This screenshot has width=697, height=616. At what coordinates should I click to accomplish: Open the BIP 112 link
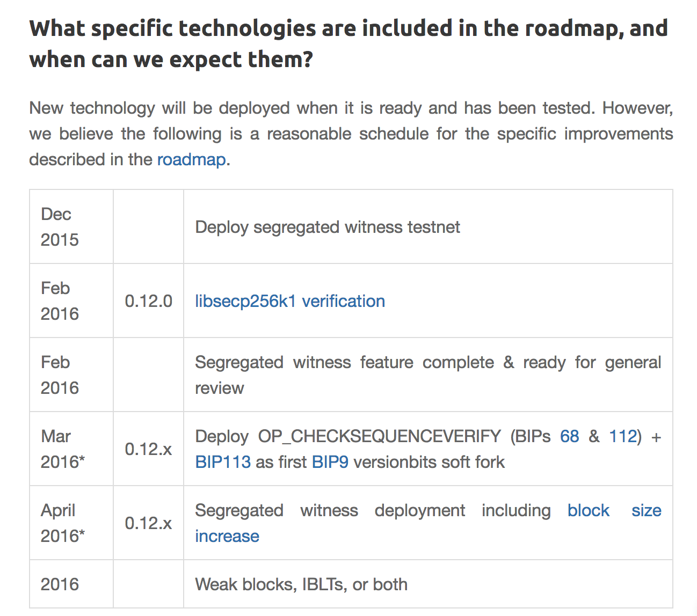coord(622,436)
